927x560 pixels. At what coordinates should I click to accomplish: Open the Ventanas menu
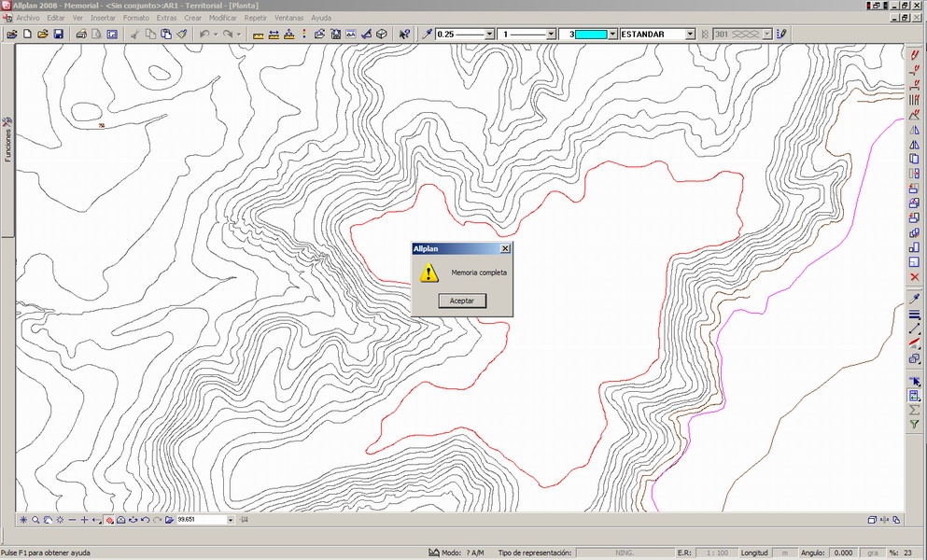click(288, 18)
